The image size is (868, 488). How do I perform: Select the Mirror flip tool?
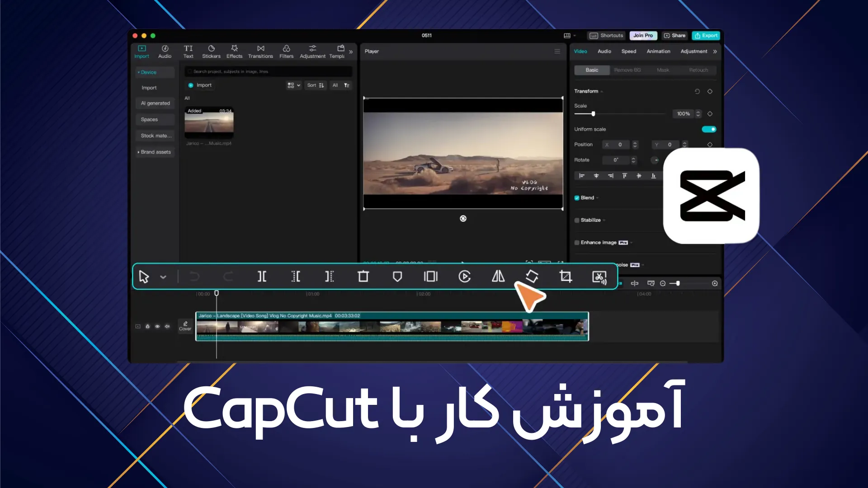[497, 277]
